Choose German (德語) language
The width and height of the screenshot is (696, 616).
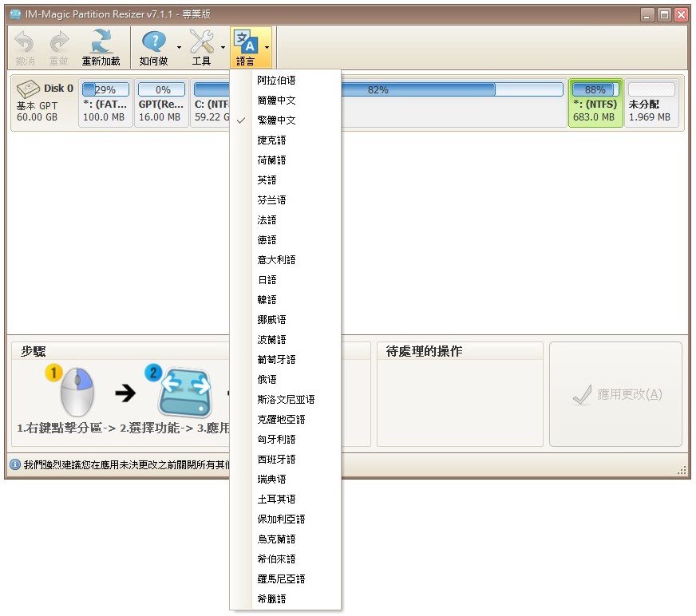tap(286, 240)
